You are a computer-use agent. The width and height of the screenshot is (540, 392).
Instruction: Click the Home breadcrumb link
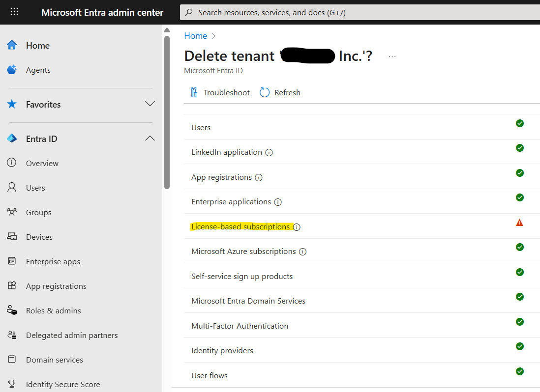[196, 36]
